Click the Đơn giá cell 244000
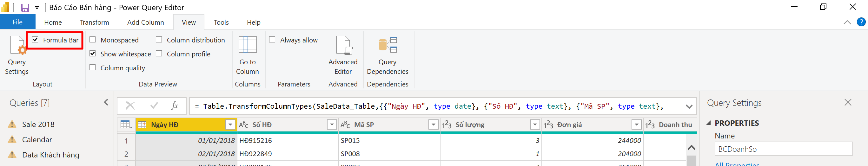 (593, 140)
